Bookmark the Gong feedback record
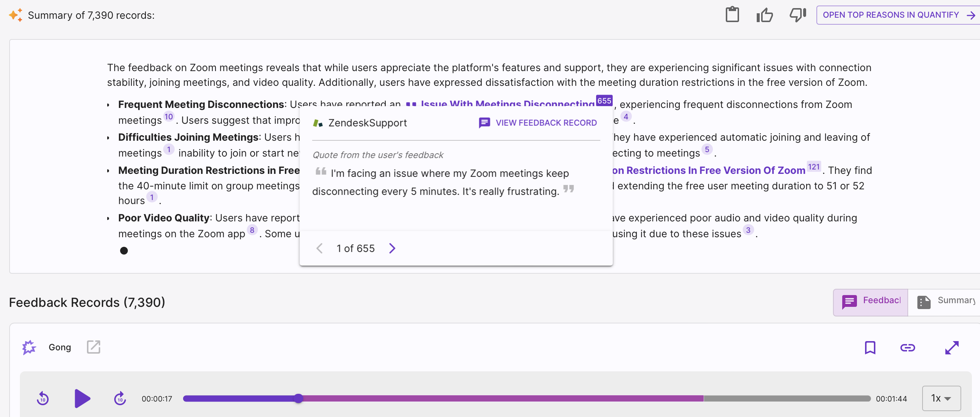This screenshot has height=417, width=980. [870, 347]
